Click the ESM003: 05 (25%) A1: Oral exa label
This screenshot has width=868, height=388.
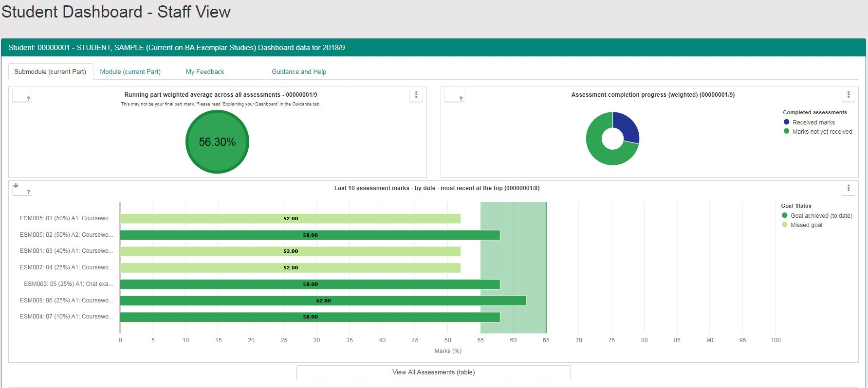point(69,284)
